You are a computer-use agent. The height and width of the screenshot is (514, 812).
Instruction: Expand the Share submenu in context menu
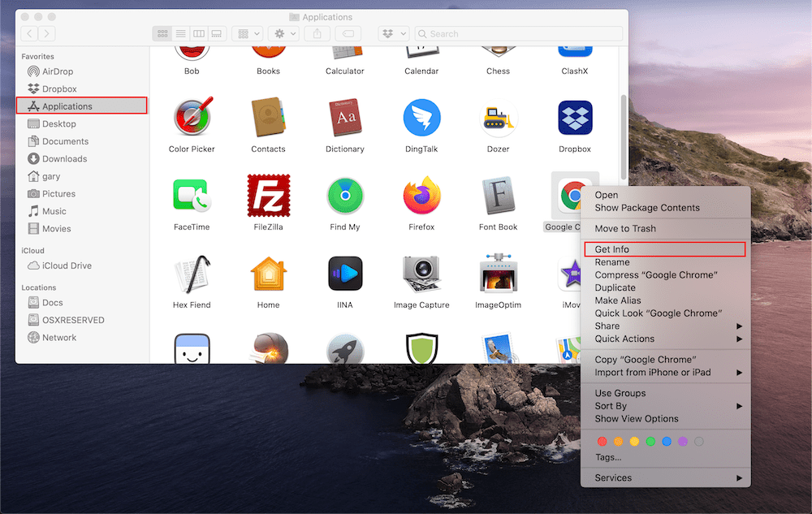666,326
